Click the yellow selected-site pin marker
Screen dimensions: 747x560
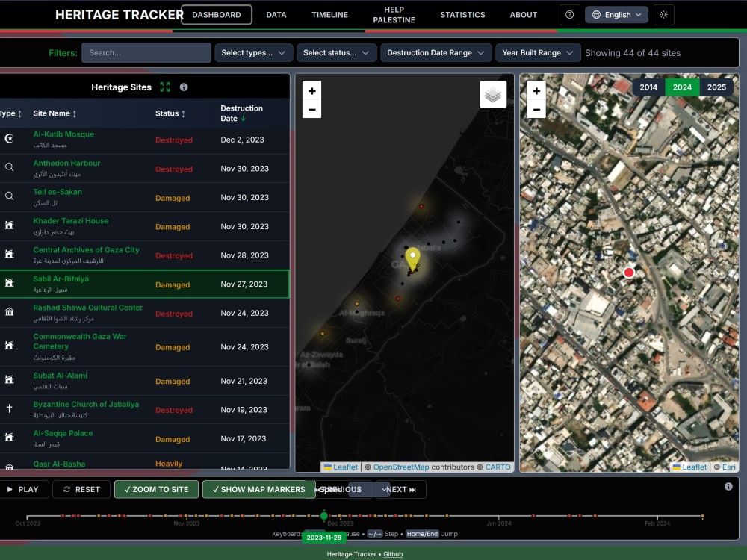click(x=412, y=259)
